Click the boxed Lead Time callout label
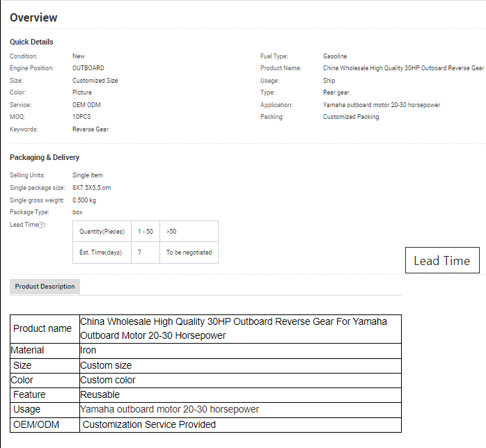Image resolution: width=486 pixels, height=448 pixels. 441,261
